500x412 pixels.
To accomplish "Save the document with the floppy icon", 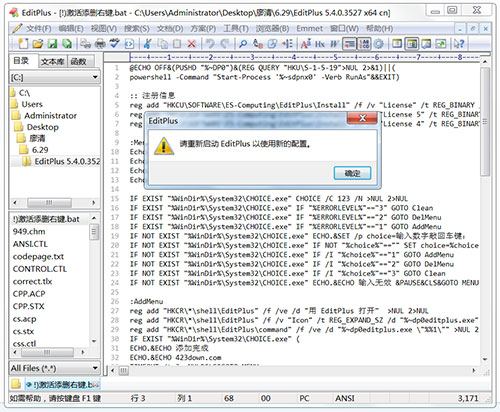I will point(53,44).
